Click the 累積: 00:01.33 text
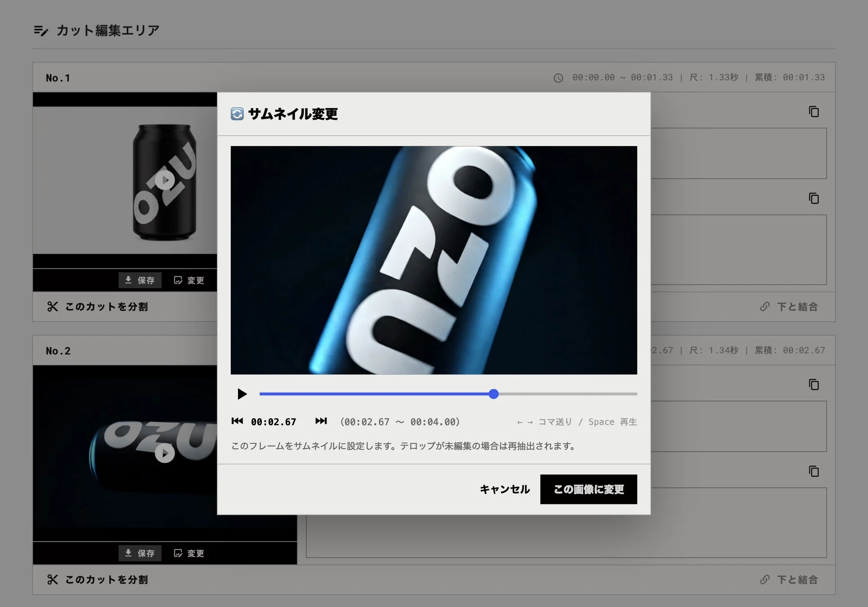This screenshot has width=868, height=607. tap(790, 77)
